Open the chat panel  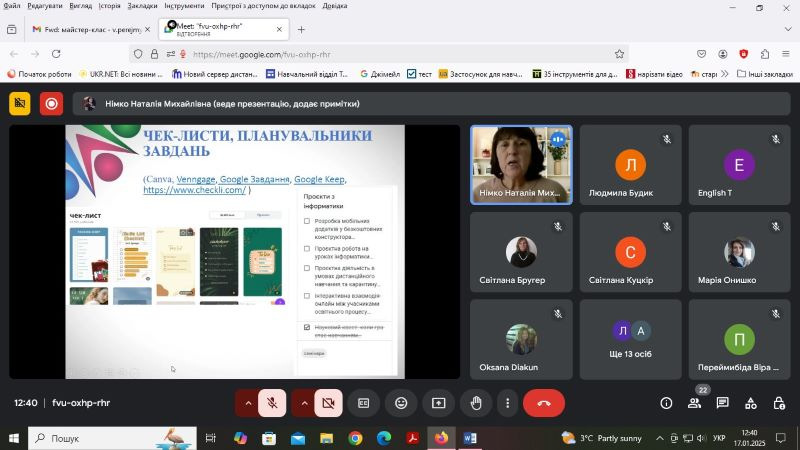[722, 403]
